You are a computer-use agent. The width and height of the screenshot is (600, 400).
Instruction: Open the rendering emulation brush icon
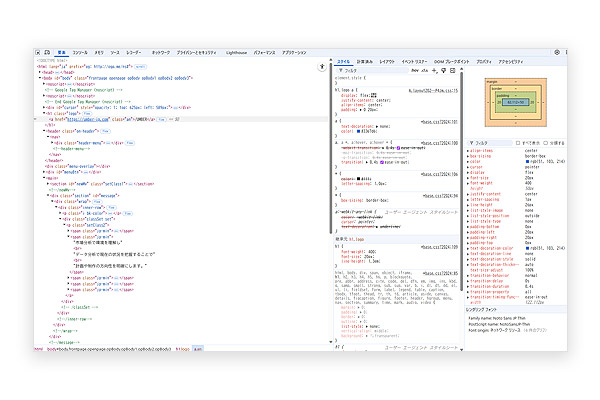(x=443, y=70)
